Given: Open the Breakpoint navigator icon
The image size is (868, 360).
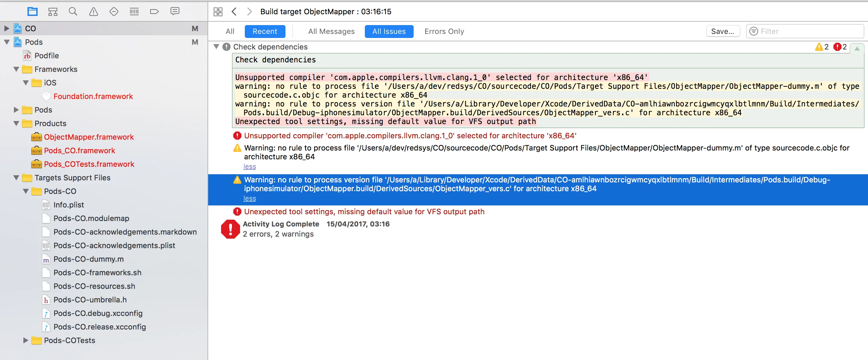Looking at the screenshot, I should (154, 12).
